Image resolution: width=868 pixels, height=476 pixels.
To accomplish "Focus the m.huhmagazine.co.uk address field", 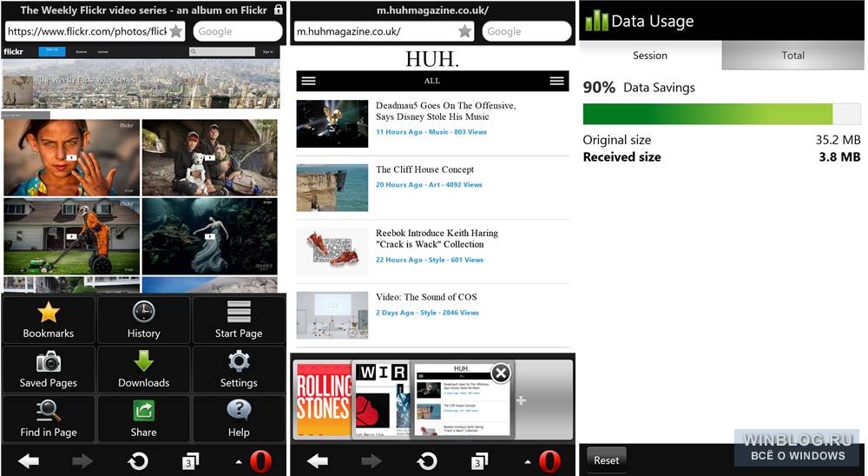I will pos(384,31).
